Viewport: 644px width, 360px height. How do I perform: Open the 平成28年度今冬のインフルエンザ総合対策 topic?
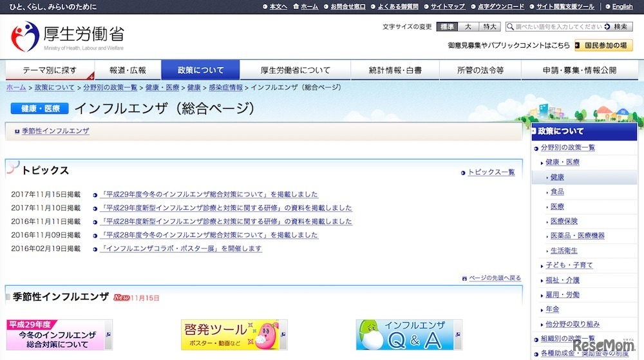209,235
